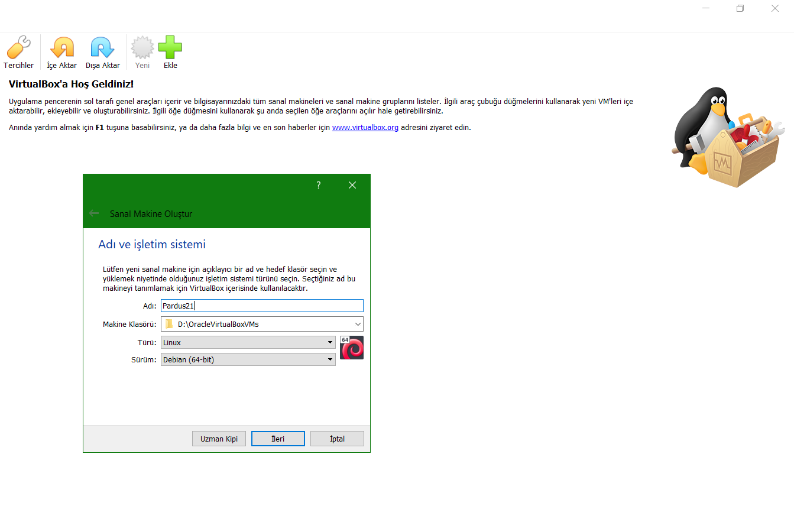Open the www.virtualbox.org link
Image resolution: width=794 pixels, height=532 pixels.
tap(365, 128)
